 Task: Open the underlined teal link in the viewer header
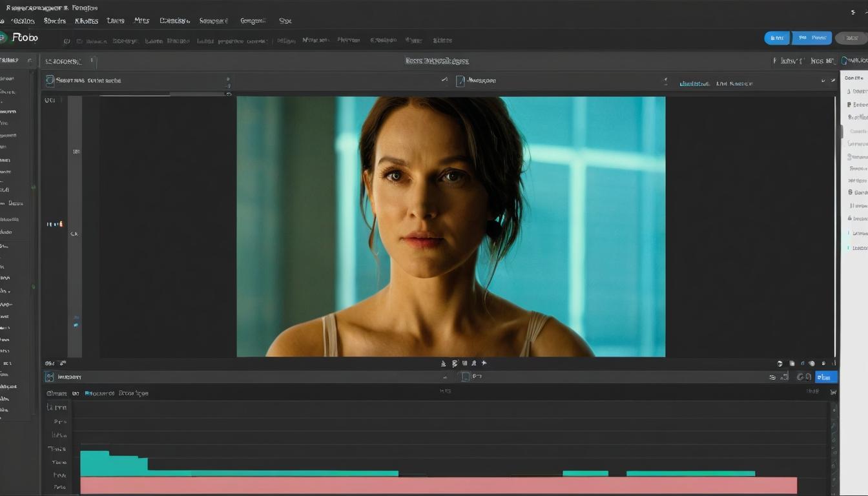click(x=694, y=84)
